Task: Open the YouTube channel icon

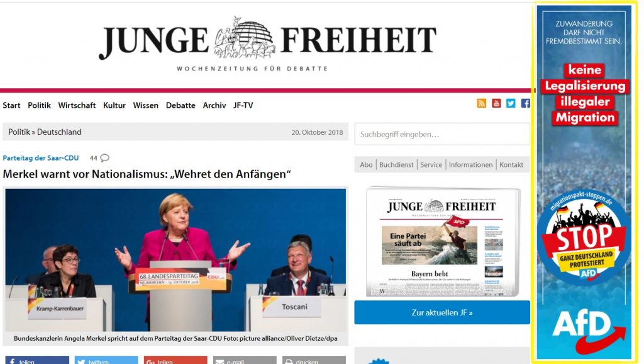Action: point(496,103)
